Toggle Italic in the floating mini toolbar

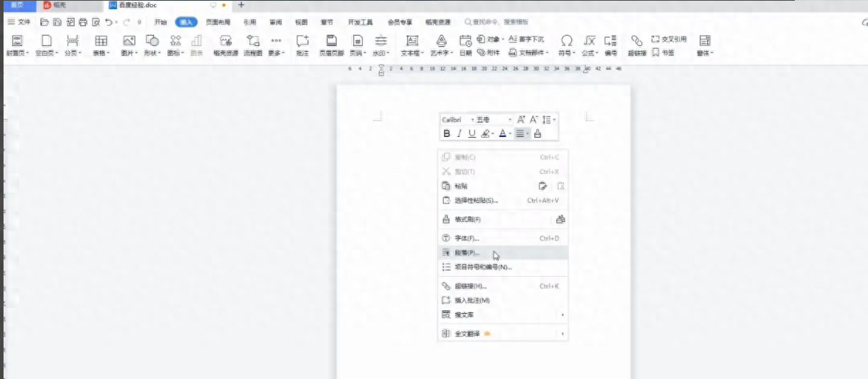459,133
